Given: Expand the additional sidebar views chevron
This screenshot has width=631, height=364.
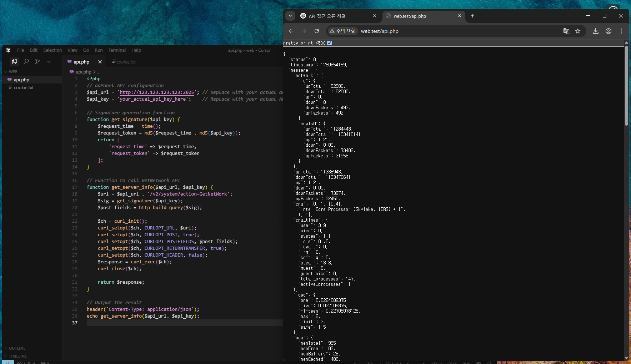Looking at the screenshot, I should (x=49, y=62).
